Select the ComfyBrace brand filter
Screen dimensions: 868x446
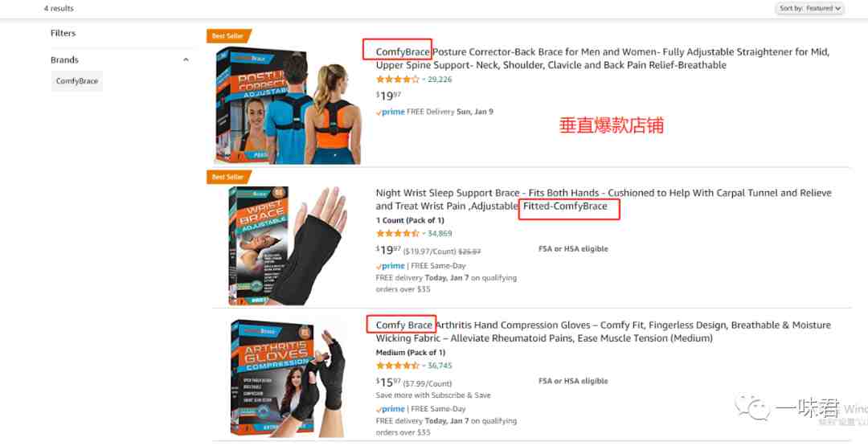(77, 81)
